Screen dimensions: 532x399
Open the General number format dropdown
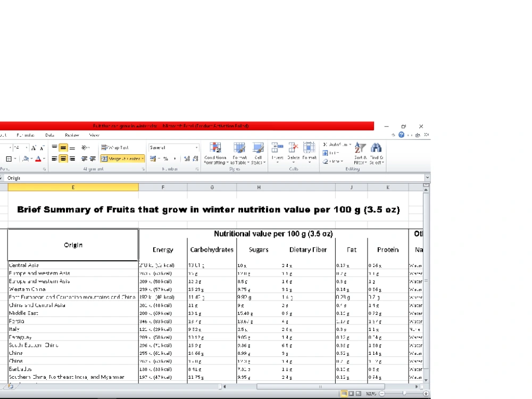196,147
